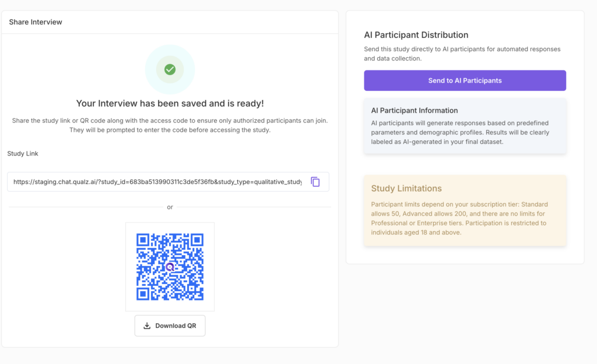Viewport: 597px width, 364px height.
Task: Click the Study Link field label
Action: (23, 154)
